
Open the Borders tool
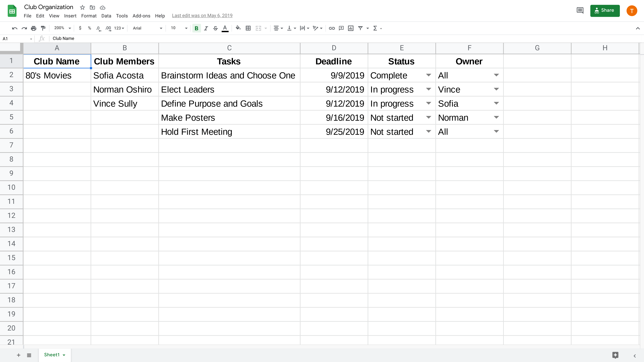coord(248,28)
